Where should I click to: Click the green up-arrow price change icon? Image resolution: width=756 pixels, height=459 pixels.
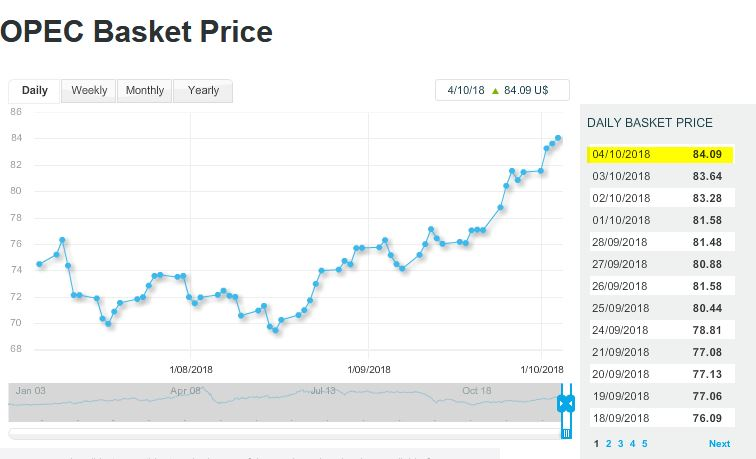tap(494, 90)
